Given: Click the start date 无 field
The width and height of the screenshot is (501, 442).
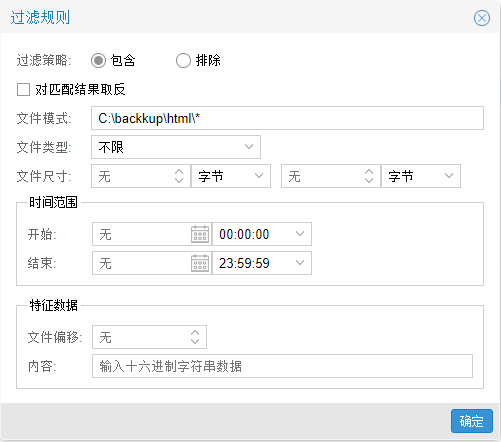Looking at the screenshot, I should click(x=141, y=234).
